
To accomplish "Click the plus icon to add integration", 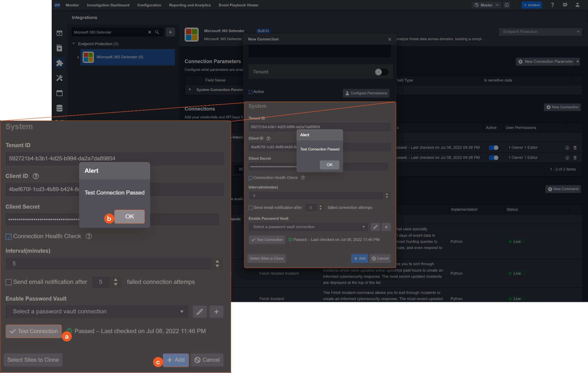I will tap(170, 32).
